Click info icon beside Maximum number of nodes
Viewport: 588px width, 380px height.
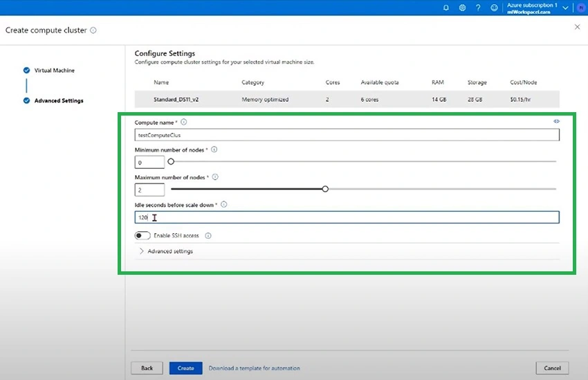(x=215, y=177)
